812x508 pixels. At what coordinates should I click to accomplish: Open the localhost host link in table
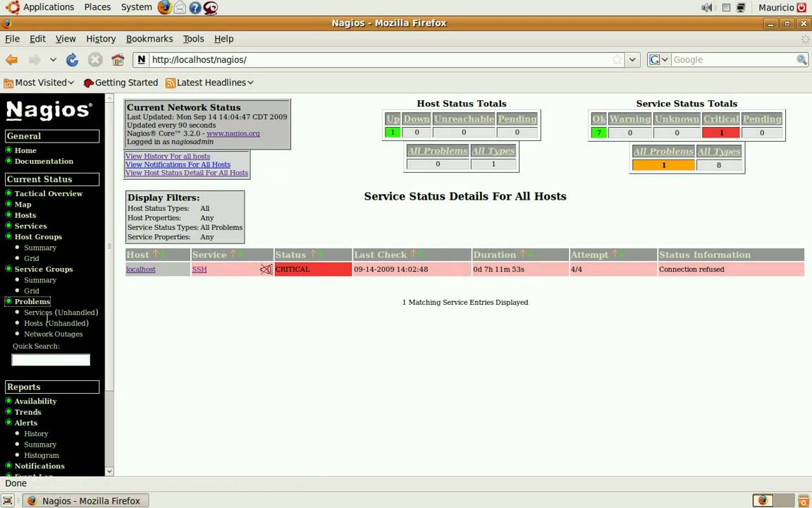[x=141, y=270]
